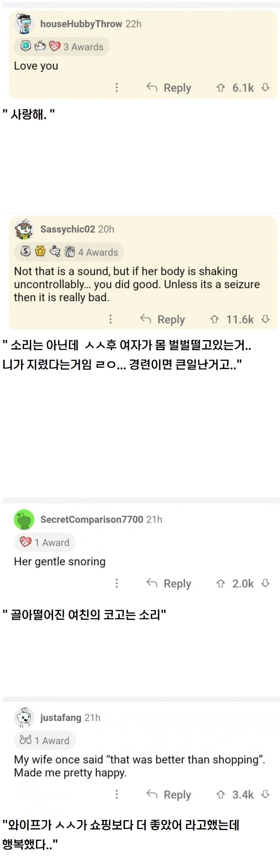Downvote SecretComparison7700's comment
This screenshot has height=868, width=280.
[265, 583]
